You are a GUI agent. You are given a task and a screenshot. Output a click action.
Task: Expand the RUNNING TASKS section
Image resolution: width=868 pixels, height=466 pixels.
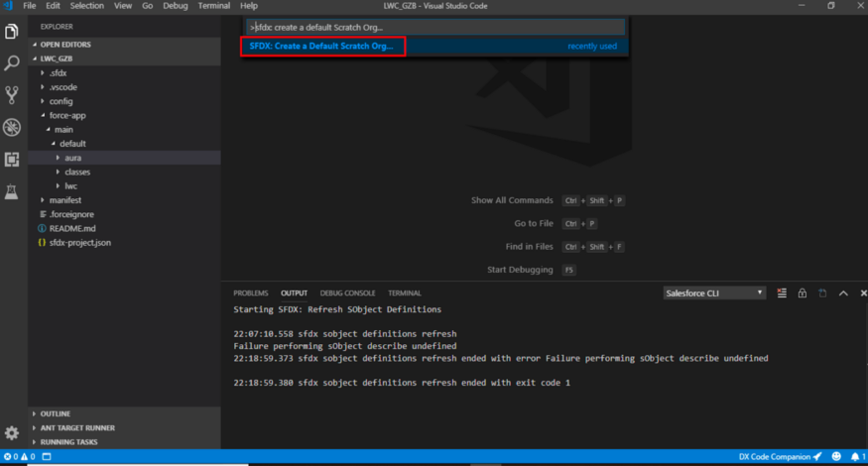point(125,441)
